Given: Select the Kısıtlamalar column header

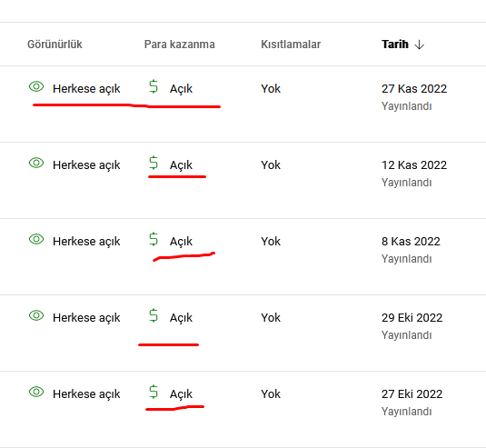Looking at the screenshot, I should tap(291, 45).
